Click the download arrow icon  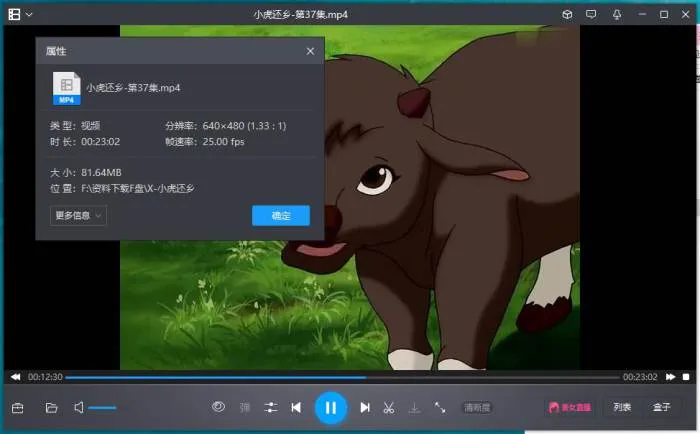point(414,407)
